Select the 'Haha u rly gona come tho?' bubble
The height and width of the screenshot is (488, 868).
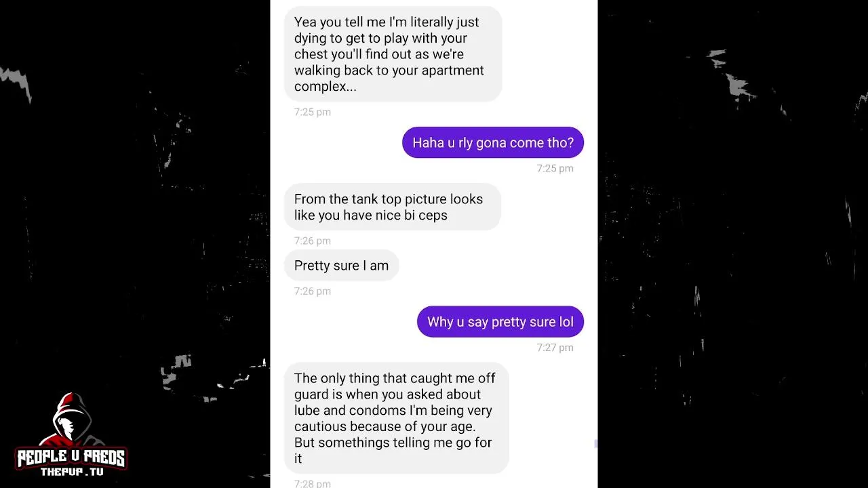tap(493, 143)
